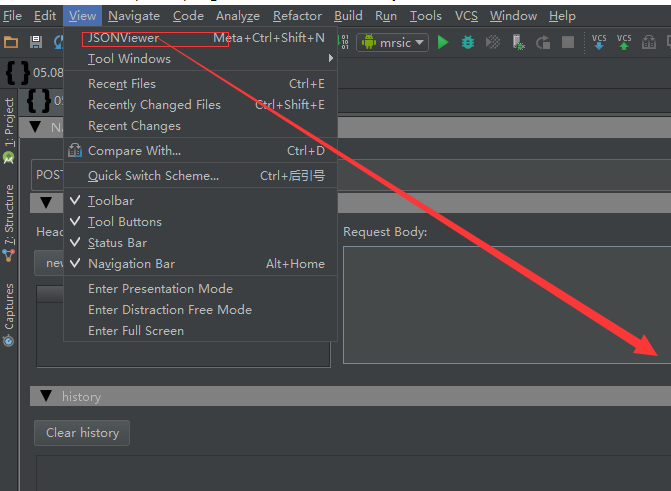
Task: Choose Quick Switch Scheme entry
Action: click(x=200, y=175)
